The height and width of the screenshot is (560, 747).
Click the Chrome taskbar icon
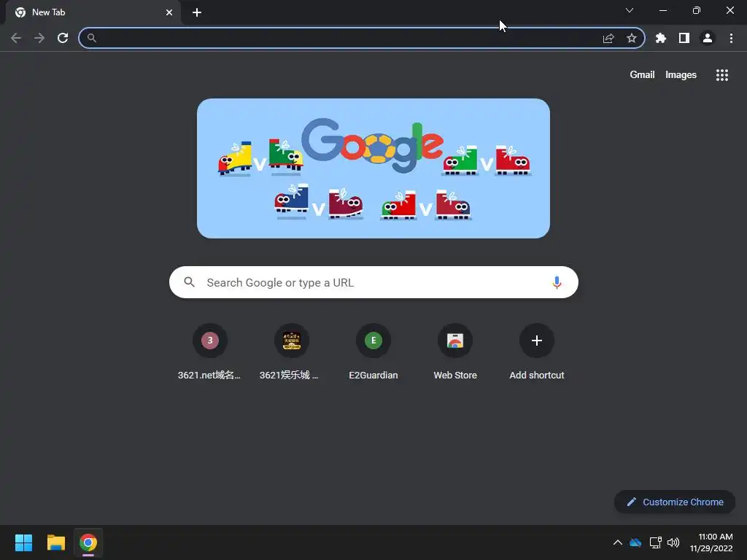(88, 542)
